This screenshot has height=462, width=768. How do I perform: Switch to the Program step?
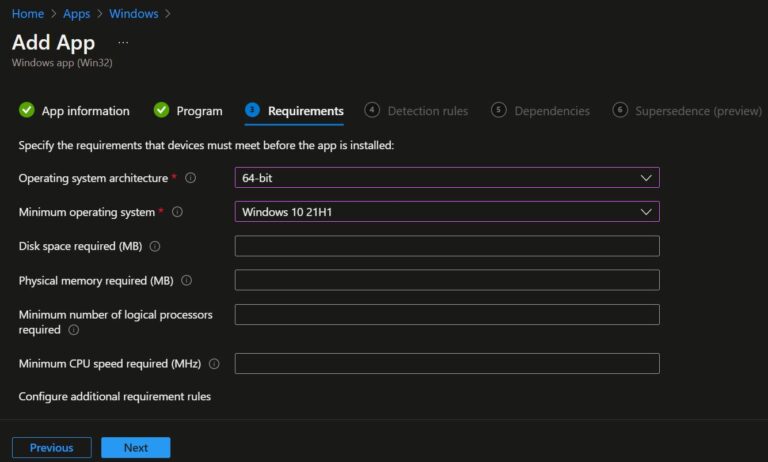pyautogui.click(x=188, y=111)
